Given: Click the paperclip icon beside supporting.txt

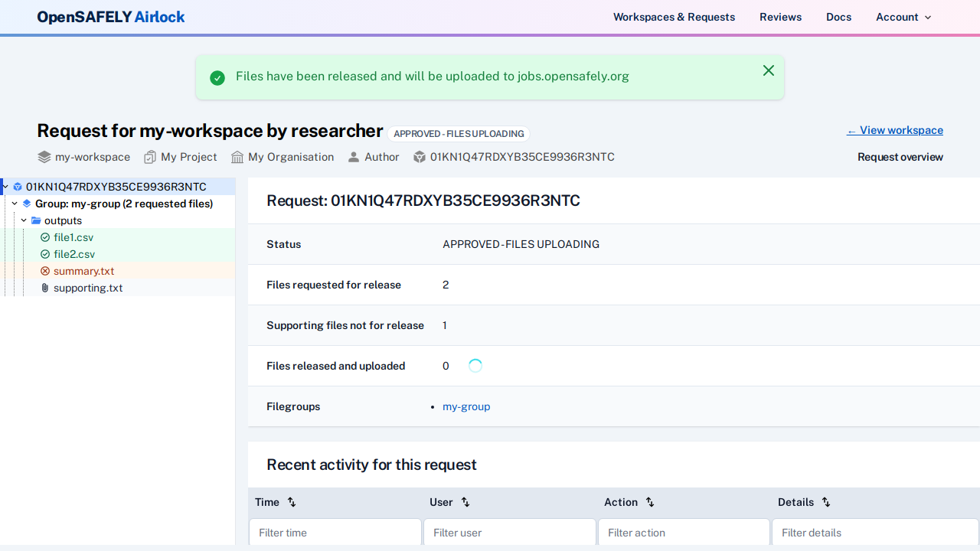Looking at the screenshot, I should 44,288.
